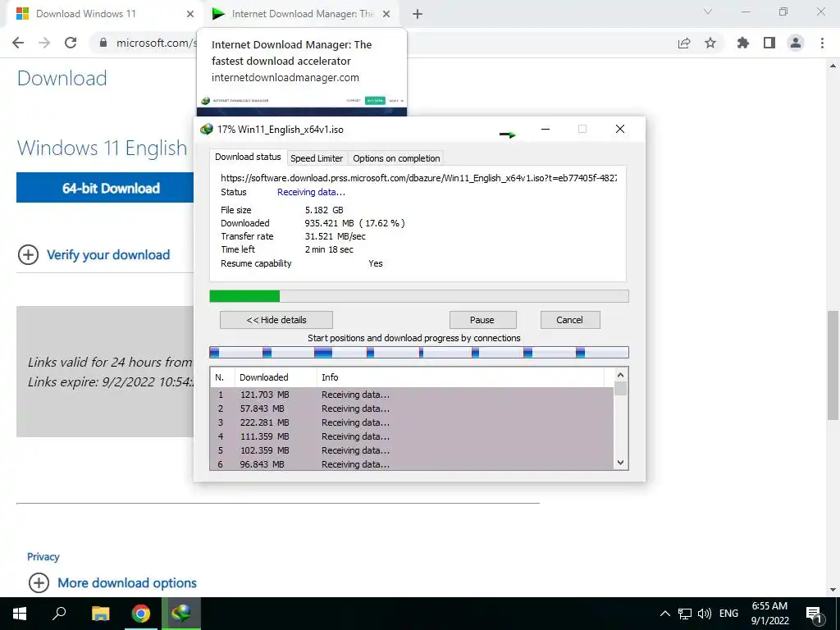This screenshot has width=840, height=630.
Task: Expand More download options section
Action: point(112,582)
